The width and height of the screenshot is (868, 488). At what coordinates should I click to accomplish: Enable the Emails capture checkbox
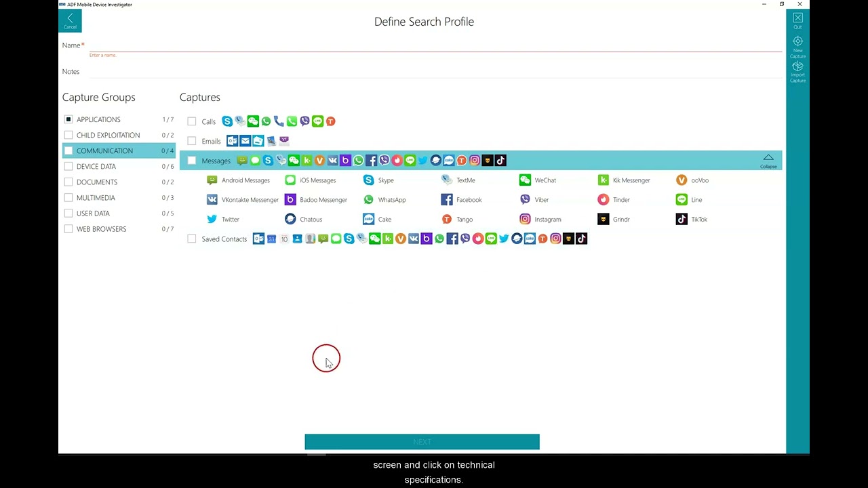tap(192, 141)
